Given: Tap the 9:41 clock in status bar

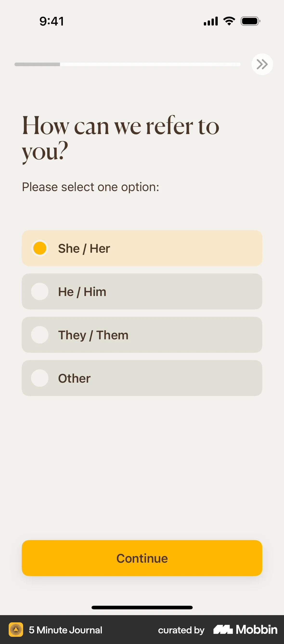Looking at the screenshot, I should point(52,21).
